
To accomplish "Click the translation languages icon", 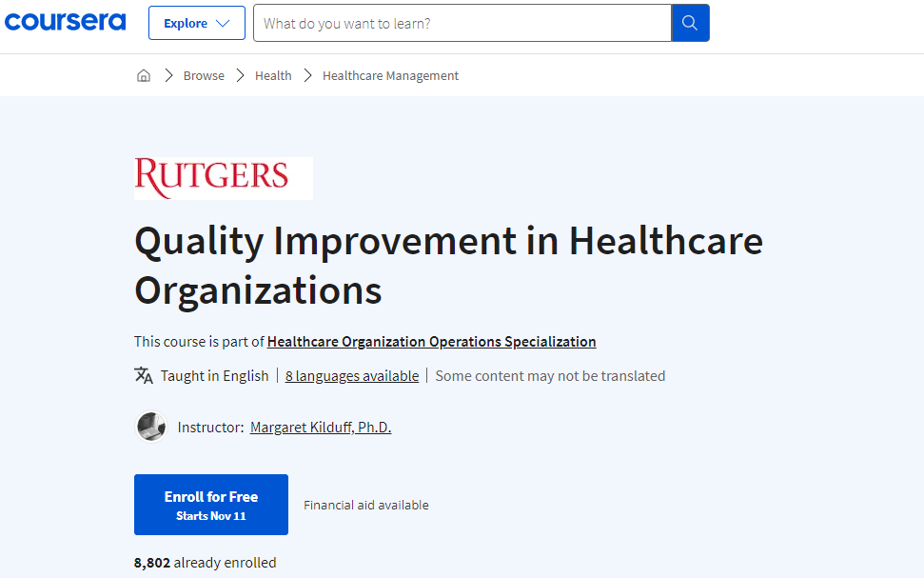I will tap(143, 375).
